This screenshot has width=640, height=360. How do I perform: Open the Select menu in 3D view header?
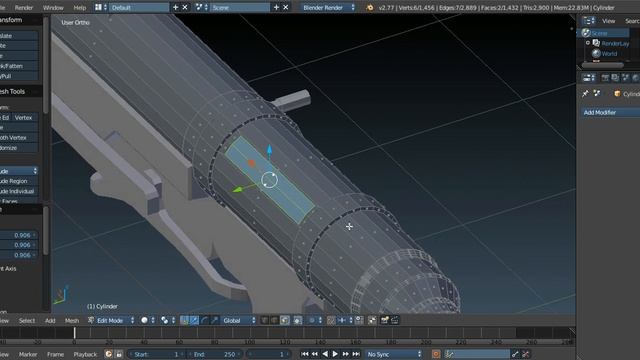(x=27, y=320)
